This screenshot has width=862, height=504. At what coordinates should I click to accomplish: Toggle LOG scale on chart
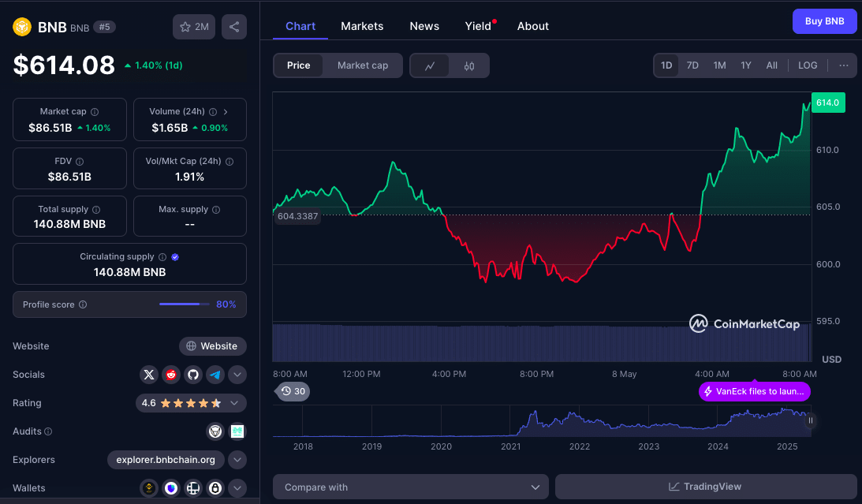pyautogui.click(x=808, y=65)
